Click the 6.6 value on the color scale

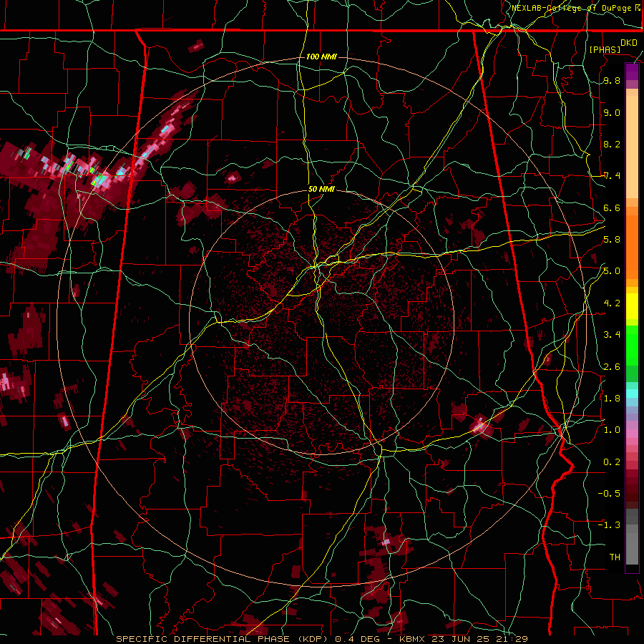coord(612,208)
